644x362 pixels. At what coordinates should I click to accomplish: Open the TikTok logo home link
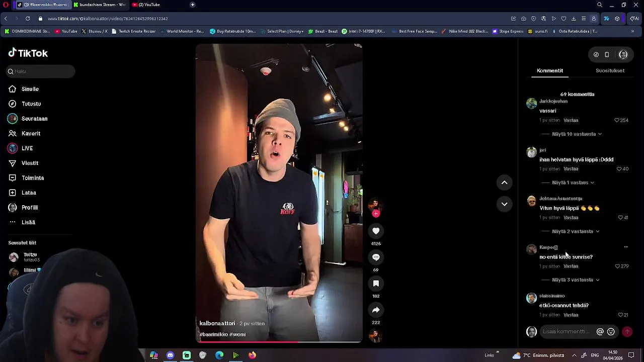[x=28, y=53]
